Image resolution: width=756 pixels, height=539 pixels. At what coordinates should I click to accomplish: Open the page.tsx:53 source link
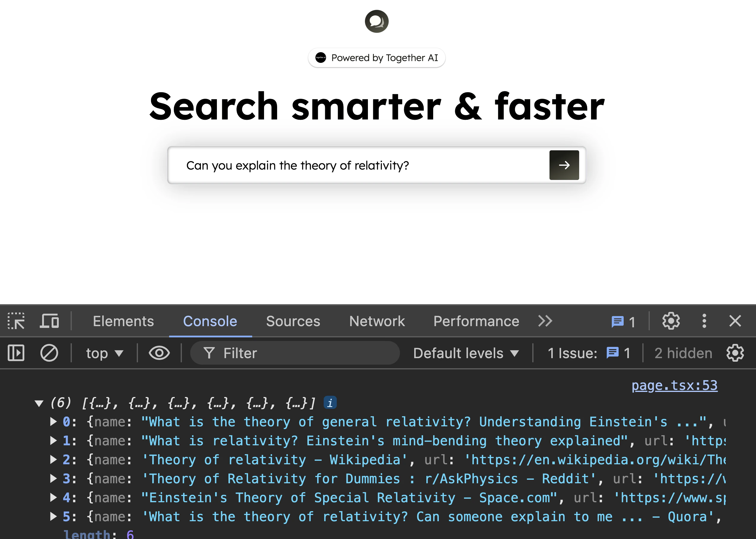coord(674,385)
